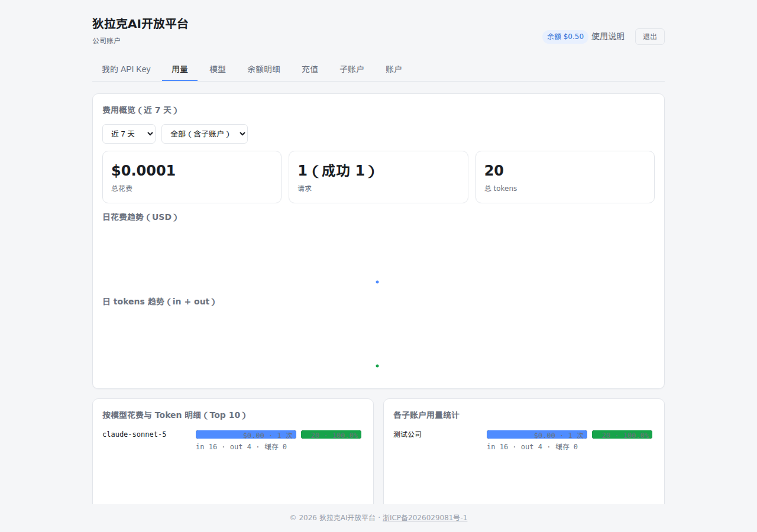Open the 我的 API Key tab
The image size is (757, 532).
click(126, 69)
